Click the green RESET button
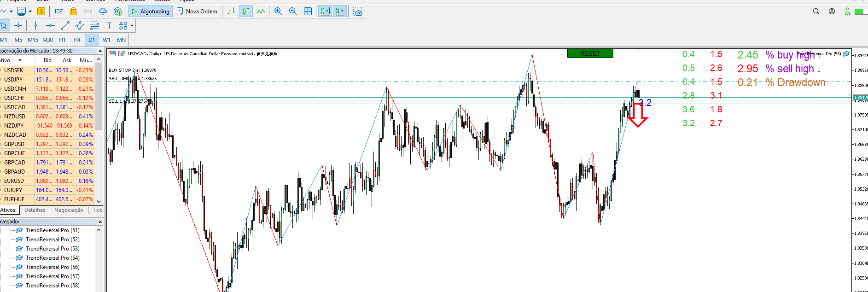This screenshot has width=868, height=292. pos(590,53)
